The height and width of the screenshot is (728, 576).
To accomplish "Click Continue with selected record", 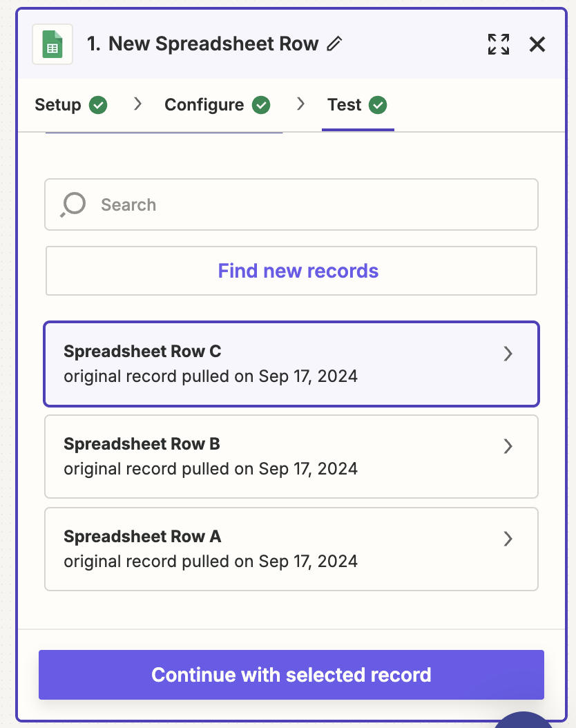I will click(291, 675).
